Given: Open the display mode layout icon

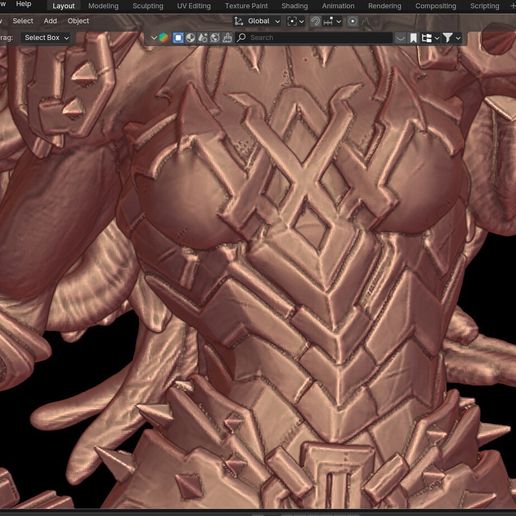Looking at the screenshot, I should point(430,38).
